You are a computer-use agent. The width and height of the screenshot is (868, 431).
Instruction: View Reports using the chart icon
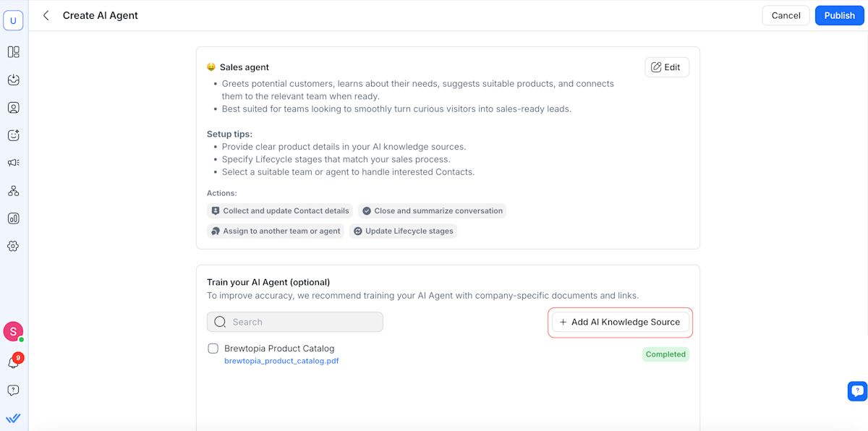point(12,218)
